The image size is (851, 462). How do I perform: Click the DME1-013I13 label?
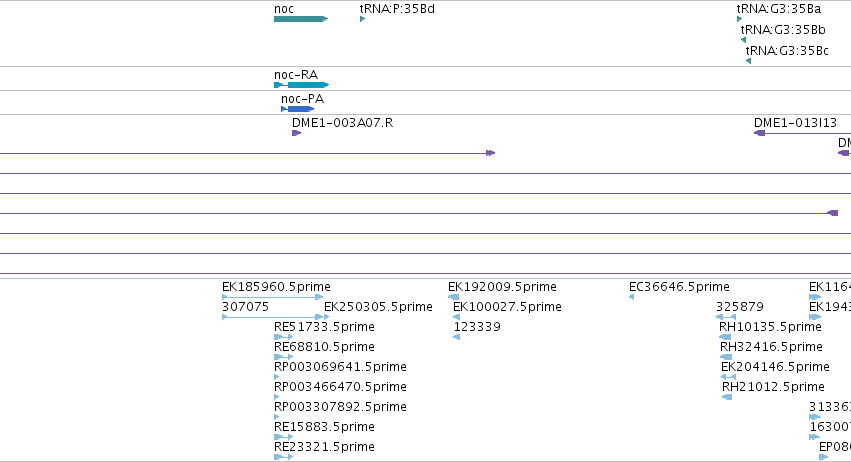point(796,123)
